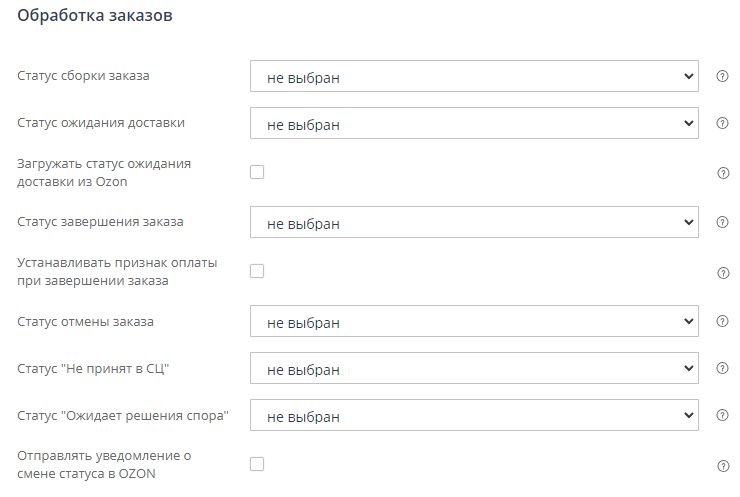Expand the 'Статус ожидания доставки' dropdown
This screenshot has width=740, height=497.
pos(473,123)
